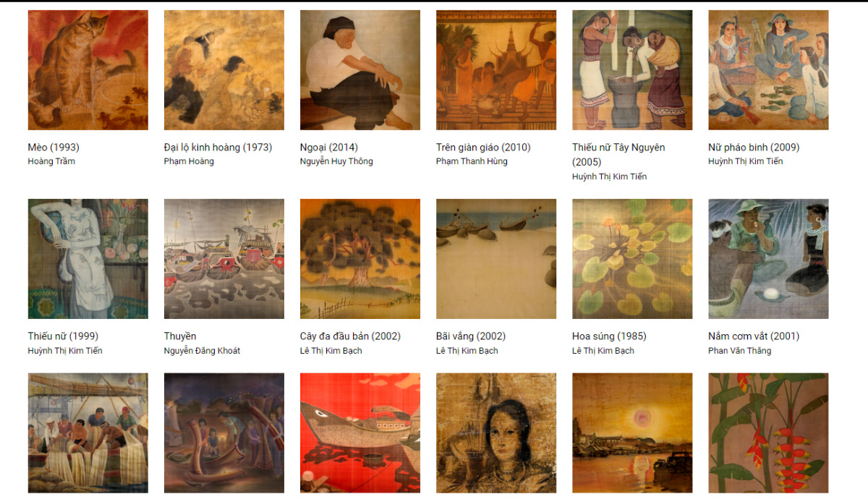Open the Đại lộ kinh hoàng painting thumbnail
The height and width of the screenshot is (502, 868).
pyautogui.click(x=224, y=70)
